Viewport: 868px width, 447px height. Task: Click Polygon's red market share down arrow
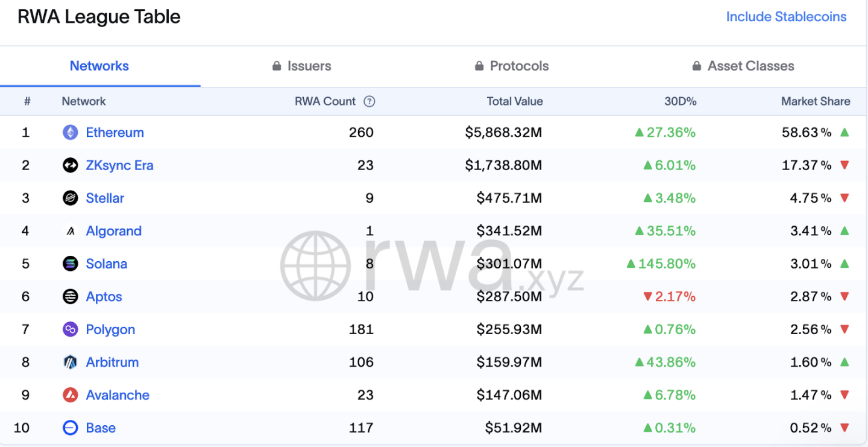tap(844, 329)
